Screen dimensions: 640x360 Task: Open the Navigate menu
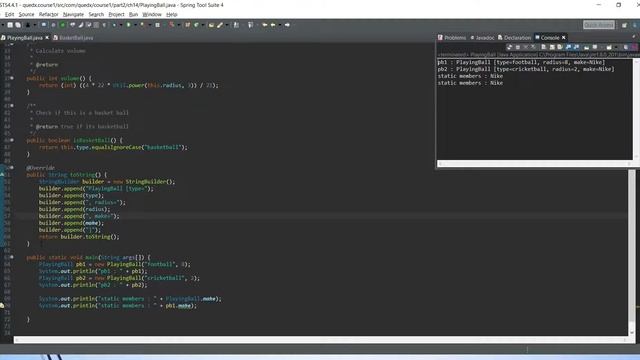73,14
